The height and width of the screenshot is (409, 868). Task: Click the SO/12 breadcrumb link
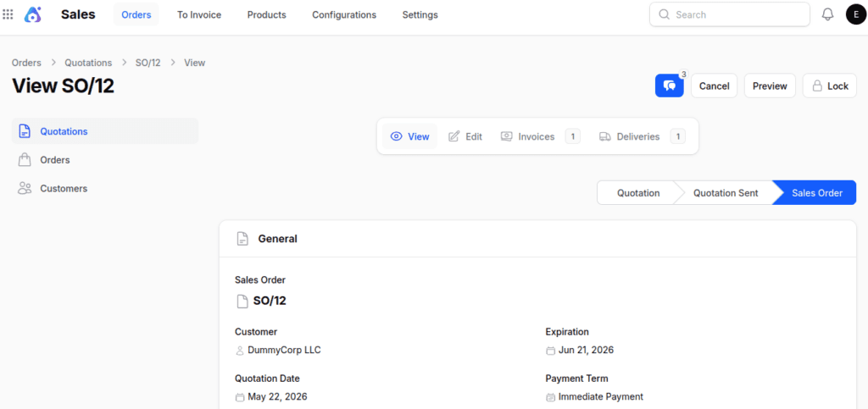click(147, 63)
